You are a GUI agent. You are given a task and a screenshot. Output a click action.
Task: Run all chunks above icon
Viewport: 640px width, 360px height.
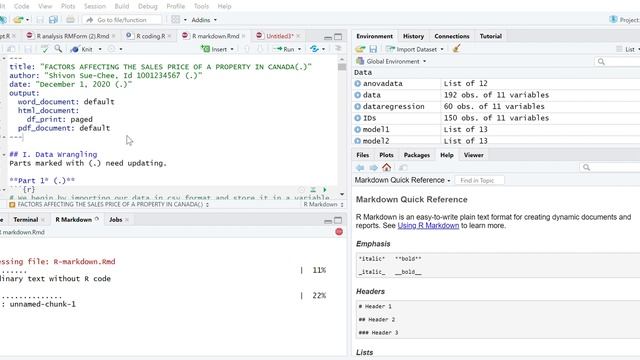[x=313, y=190]
